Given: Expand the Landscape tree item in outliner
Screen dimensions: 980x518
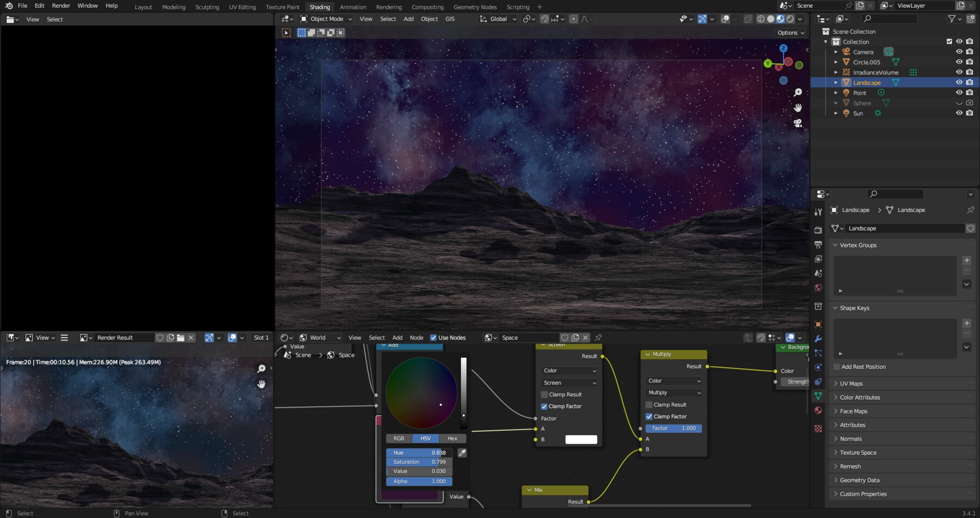Looking at the screenshot, I should (x=836, y=83).
